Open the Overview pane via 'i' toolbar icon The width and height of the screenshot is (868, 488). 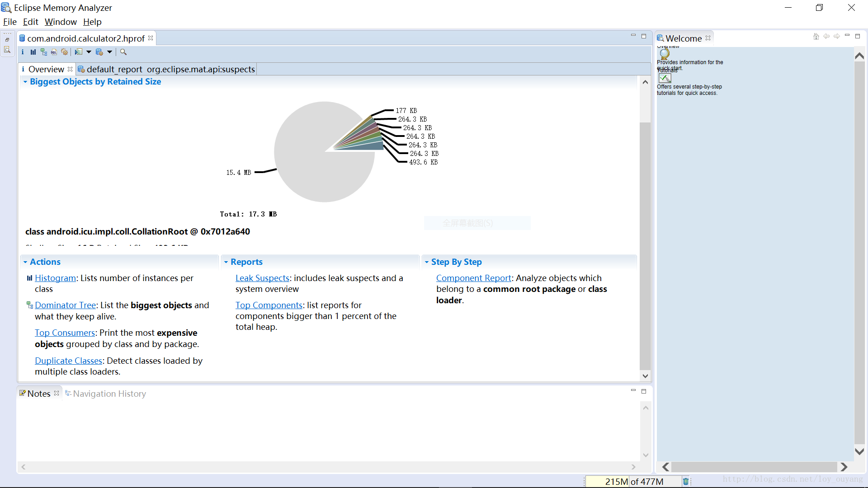pos(23,52)
